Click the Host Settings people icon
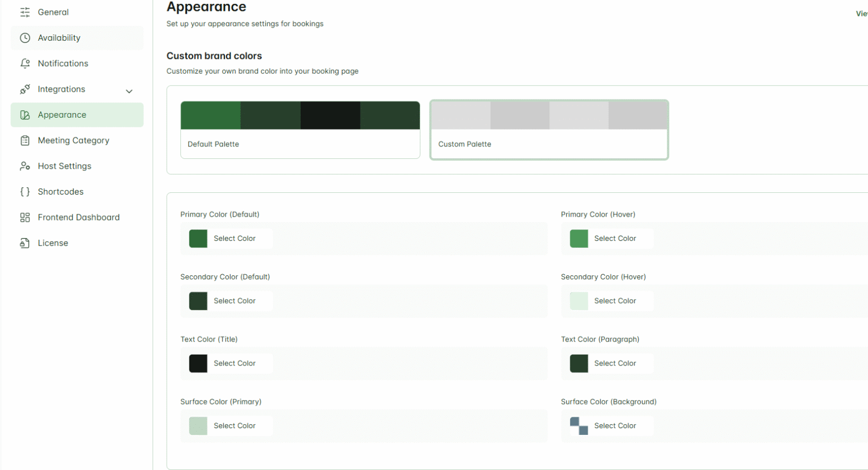Viewport: 868px width, 470px height. 25,166
